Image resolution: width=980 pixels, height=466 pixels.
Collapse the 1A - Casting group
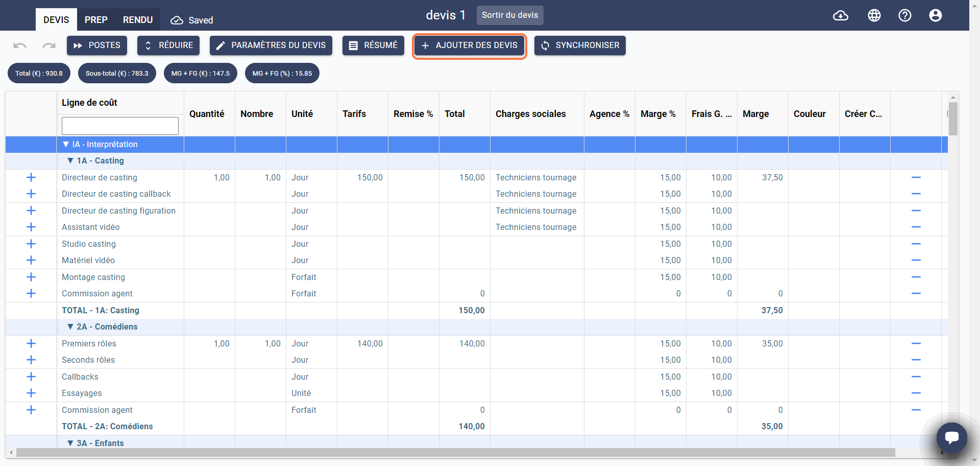coord(70,160)
